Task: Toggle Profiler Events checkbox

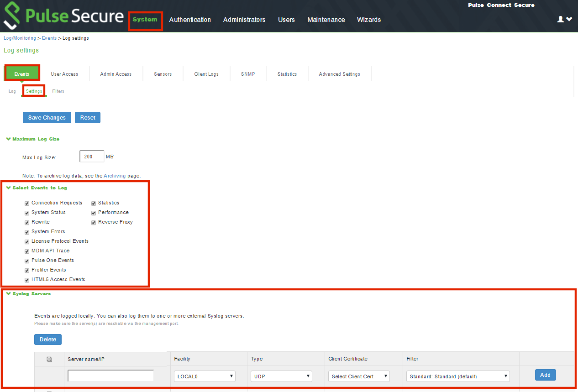Action: (27, 270)
